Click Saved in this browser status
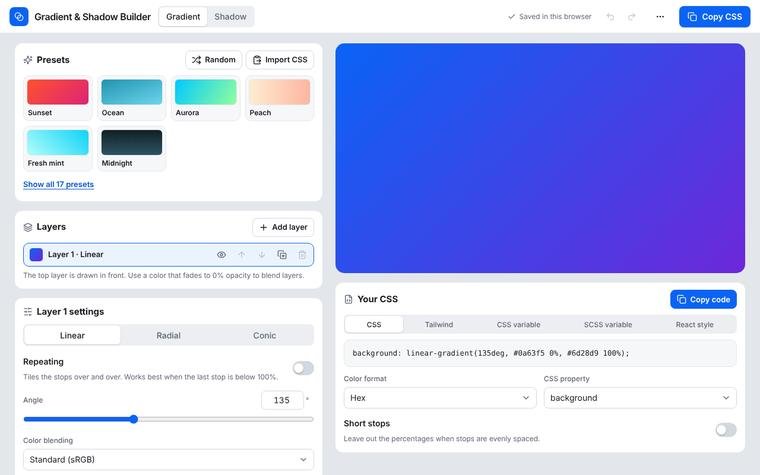This screenshot has width=760, height=475. coord(549,17)
